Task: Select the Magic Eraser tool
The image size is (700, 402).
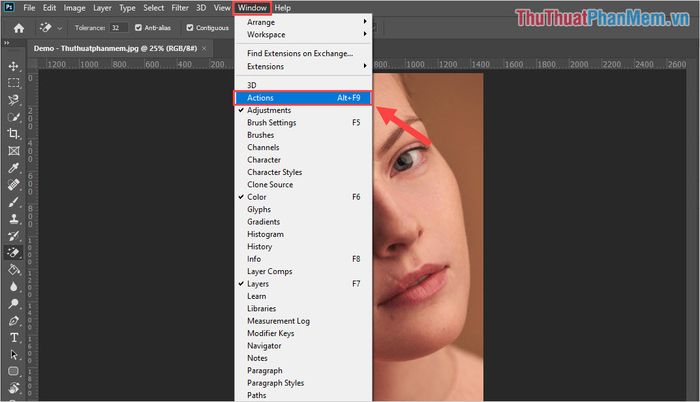Action: tap(13, 253)
